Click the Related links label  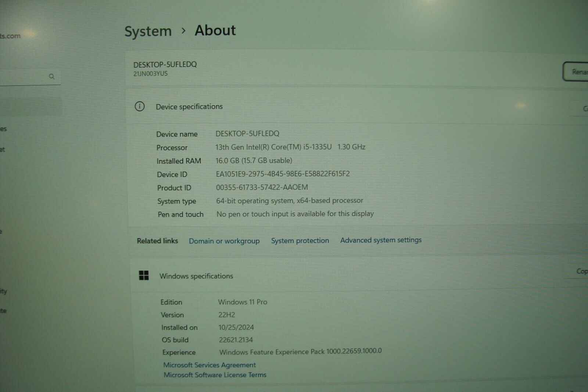pos(157,241)
